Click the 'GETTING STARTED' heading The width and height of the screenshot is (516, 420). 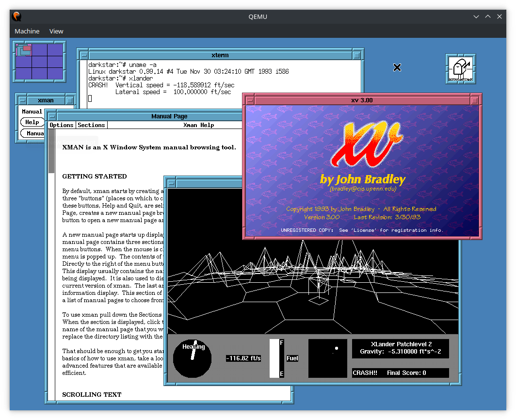click(95, 177)
